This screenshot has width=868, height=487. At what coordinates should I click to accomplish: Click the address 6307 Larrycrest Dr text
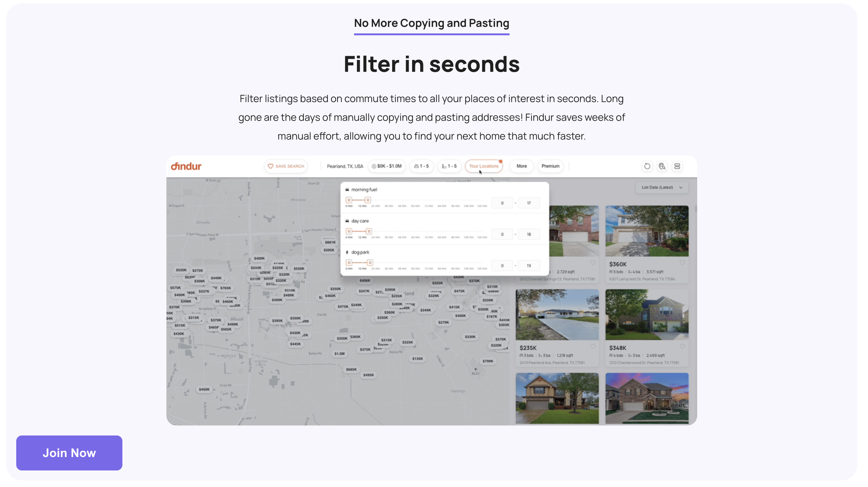pyautogui.click(x=642, y=279)
